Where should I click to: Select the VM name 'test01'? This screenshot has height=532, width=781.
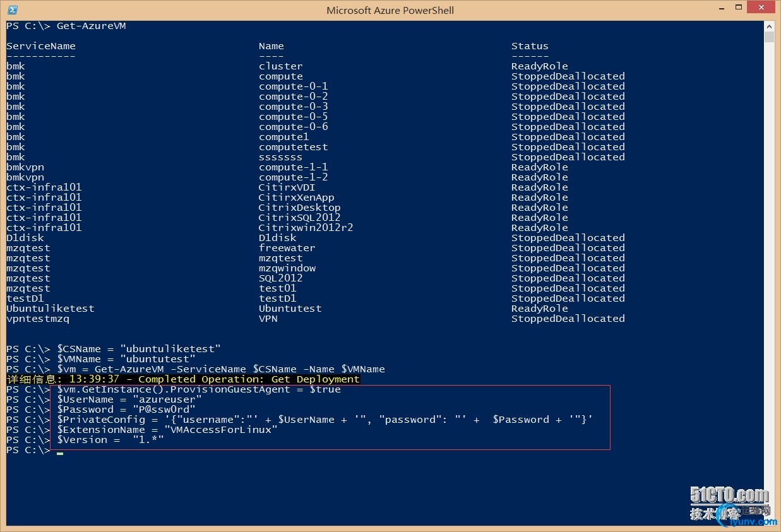tap(278, 288)
